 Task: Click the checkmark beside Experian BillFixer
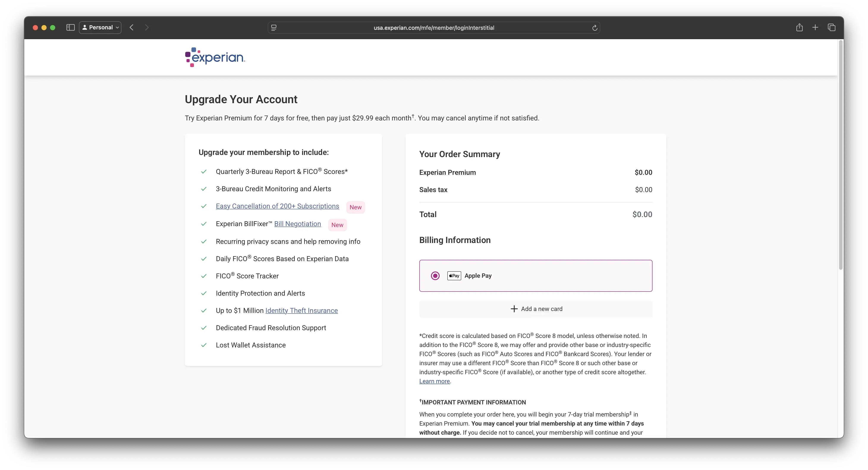(x=204, y=224)
